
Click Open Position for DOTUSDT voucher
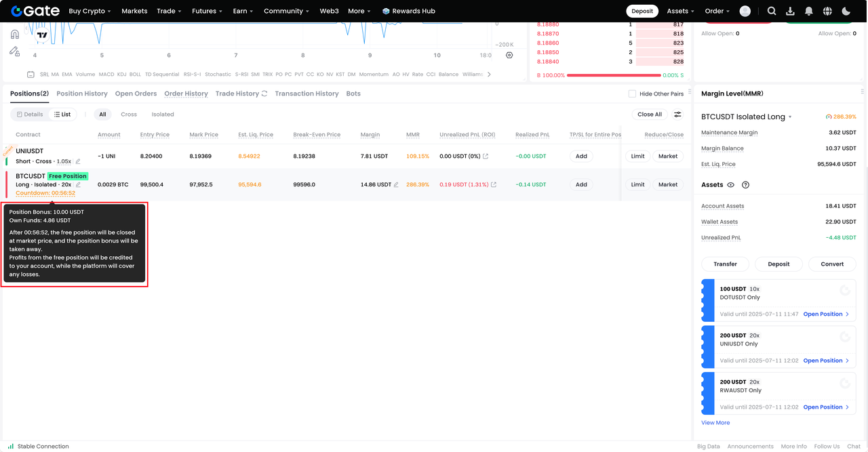825,314
